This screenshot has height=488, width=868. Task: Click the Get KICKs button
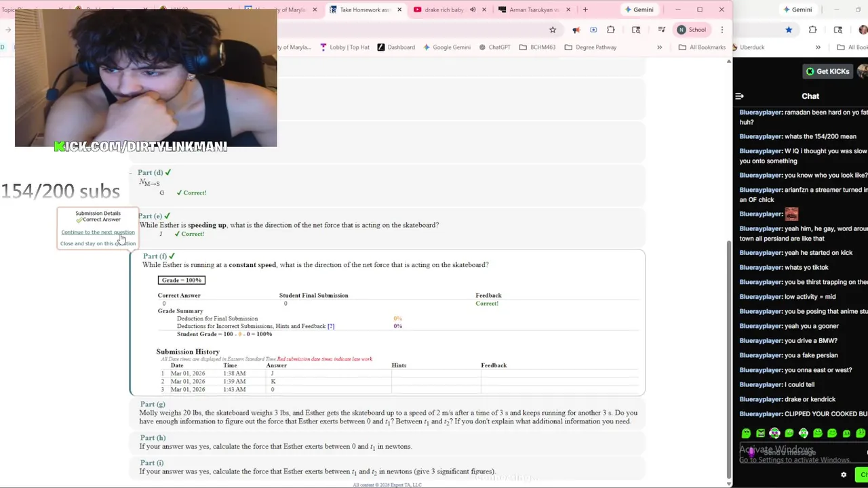click(x=827, y=71)
